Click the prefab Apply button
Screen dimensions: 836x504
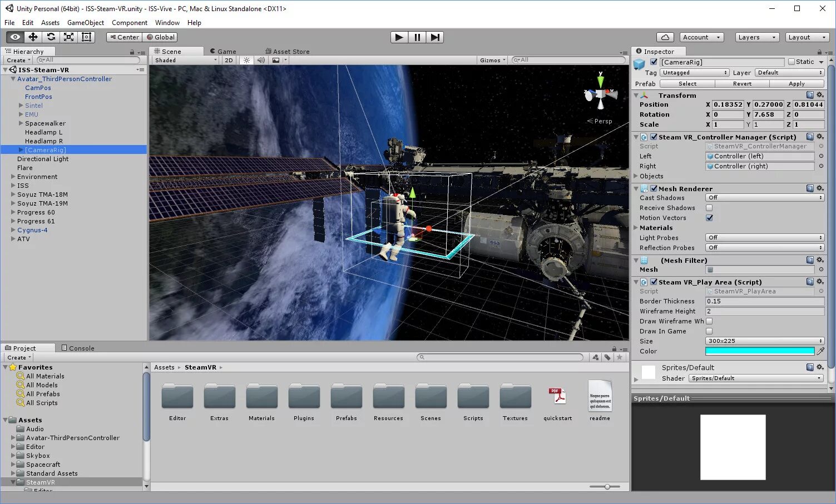point(797,83)
